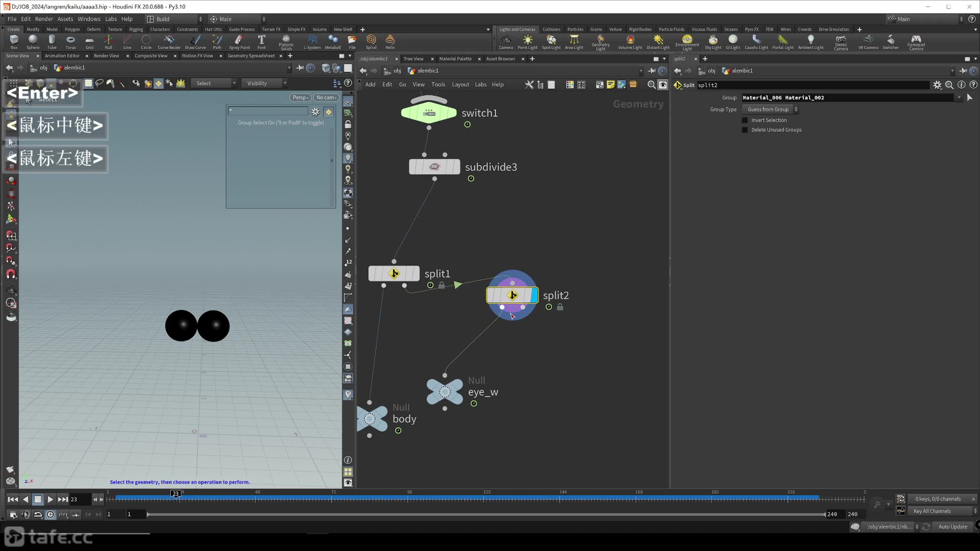Toggle lock flag next to split1

point(441,285)
